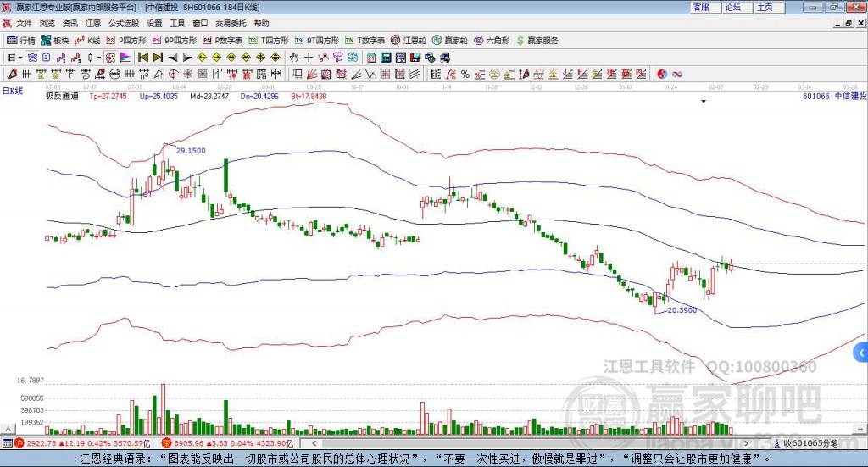This screenshot has width=868, height=467.
Task: Open the 设置 menu
Action: pos(154,23)
